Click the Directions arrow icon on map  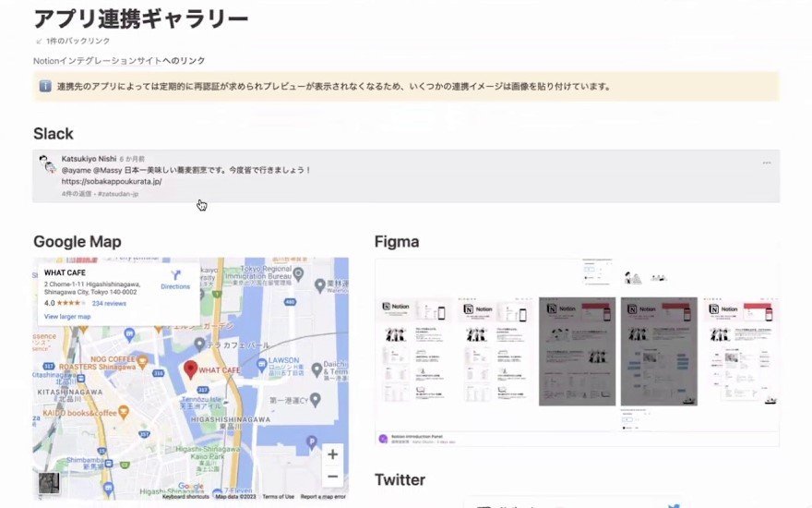coord(175,274)
